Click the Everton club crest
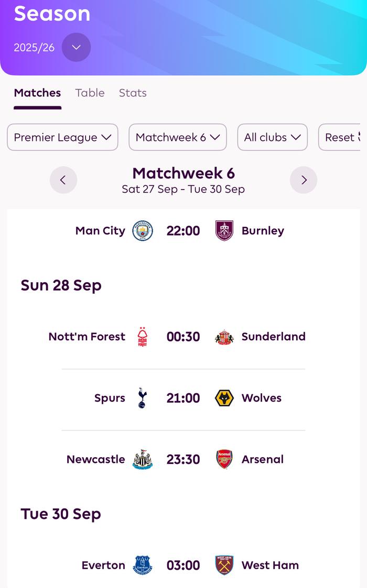 click(x=143, y=565)
